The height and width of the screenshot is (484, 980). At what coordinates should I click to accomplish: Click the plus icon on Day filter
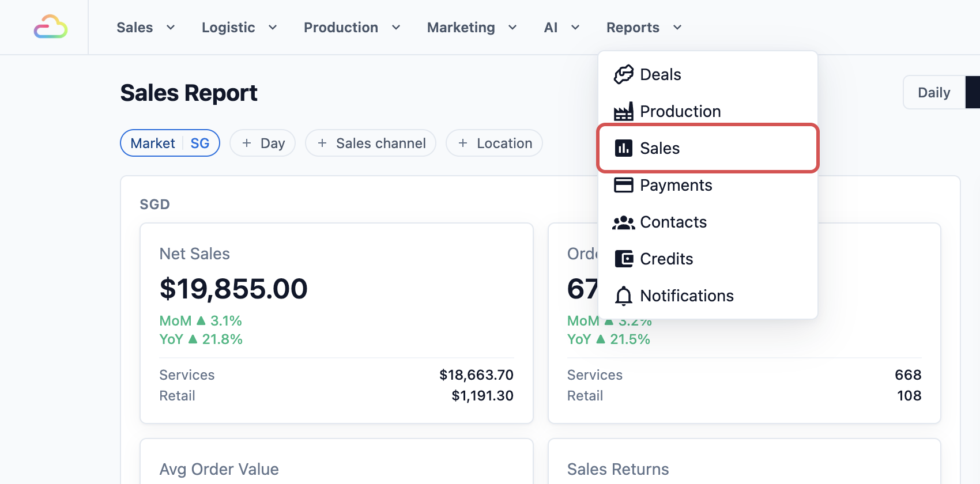(x=247, y=143)
